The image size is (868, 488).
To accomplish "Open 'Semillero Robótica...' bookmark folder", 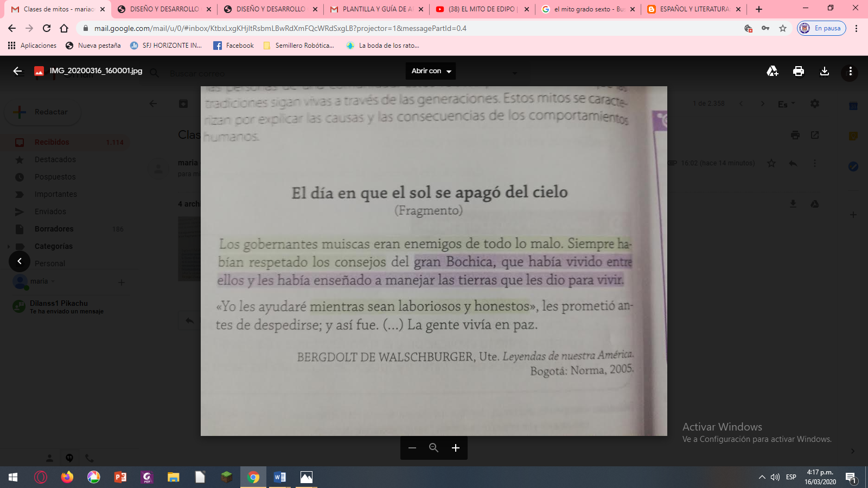I will click(299, 46).
